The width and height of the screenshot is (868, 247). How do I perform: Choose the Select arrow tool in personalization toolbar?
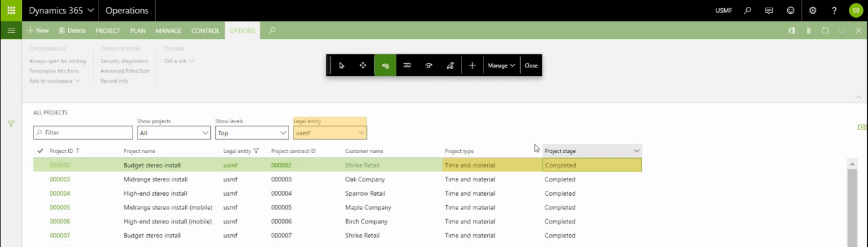click(342, 65)
